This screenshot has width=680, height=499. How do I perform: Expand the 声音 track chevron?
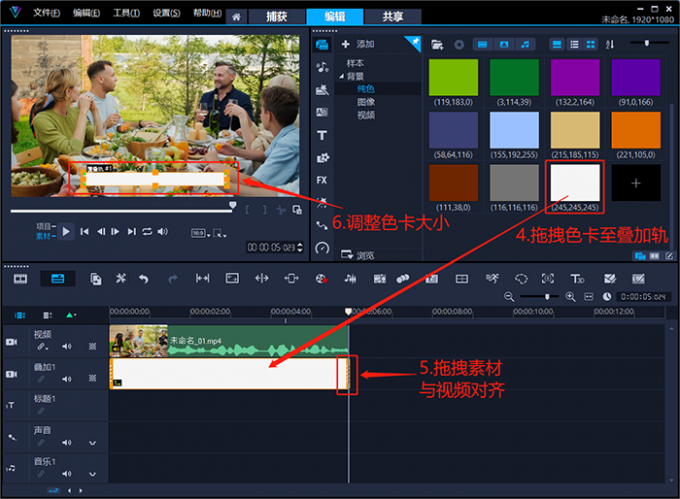pos(92,443)
